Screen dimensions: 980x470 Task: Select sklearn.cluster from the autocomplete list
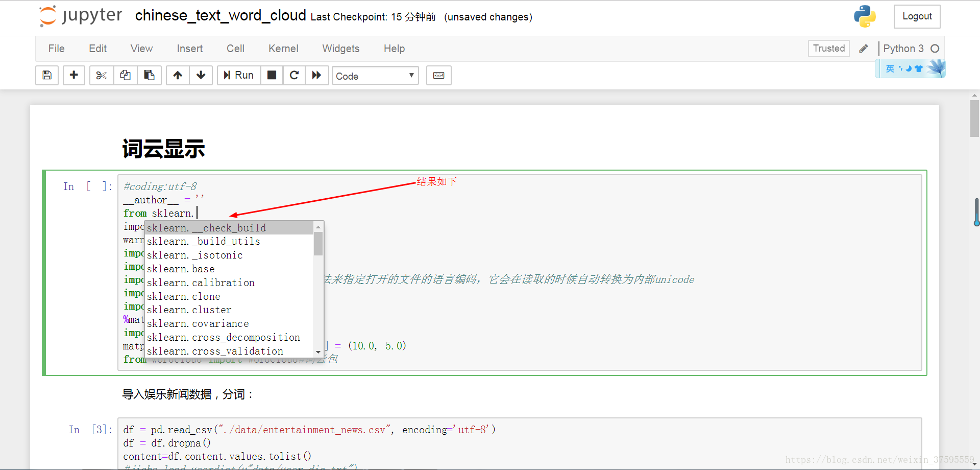[x=189, y=310]
